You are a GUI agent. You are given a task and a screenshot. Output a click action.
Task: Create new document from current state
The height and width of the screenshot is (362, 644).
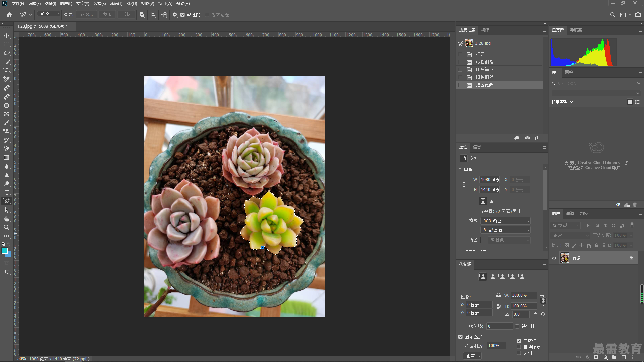[x=517, y=138]
